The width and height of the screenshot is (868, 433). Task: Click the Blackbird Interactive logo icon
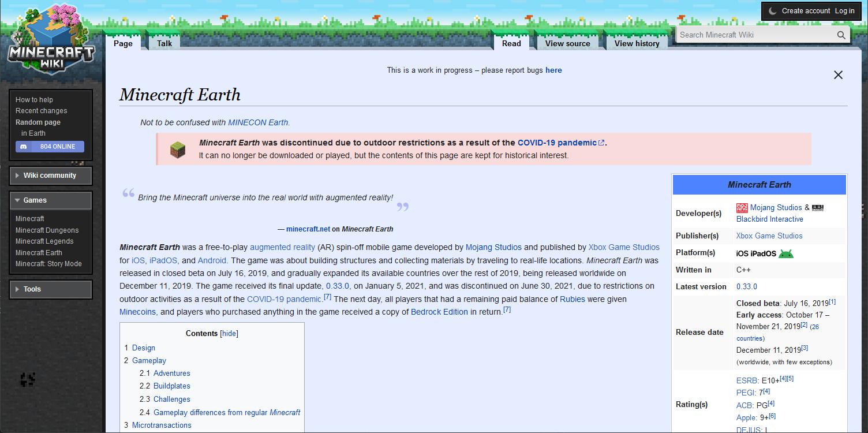(818, 208)
